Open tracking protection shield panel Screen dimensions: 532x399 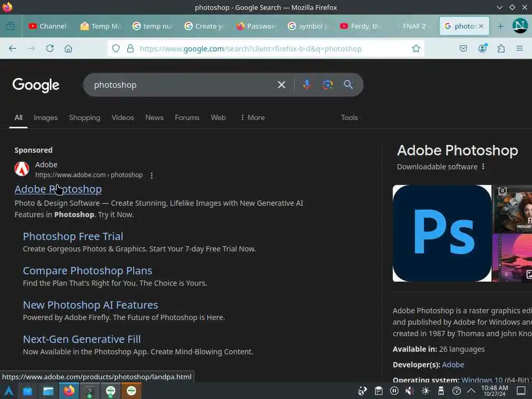tap(116, 48)
